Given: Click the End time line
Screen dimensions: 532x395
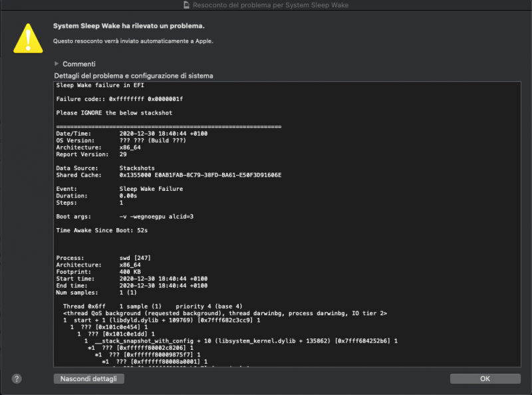Looking at the screenshot, I should [132, 286].
